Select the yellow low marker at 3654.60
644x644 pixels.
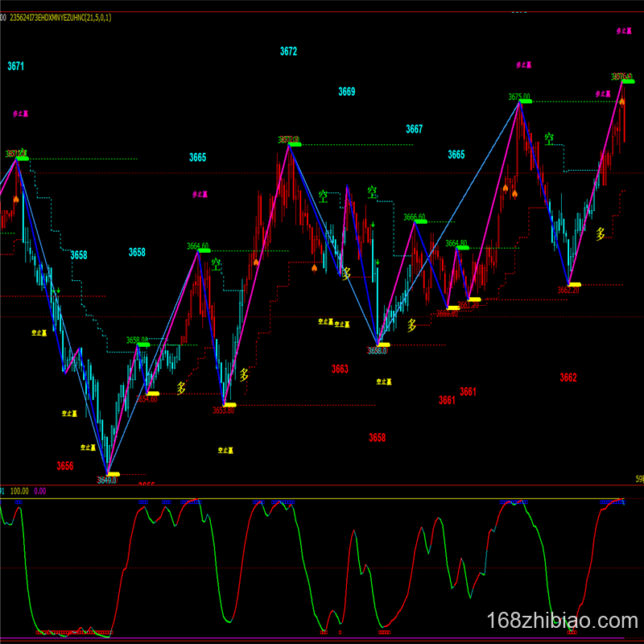[153, 394]
